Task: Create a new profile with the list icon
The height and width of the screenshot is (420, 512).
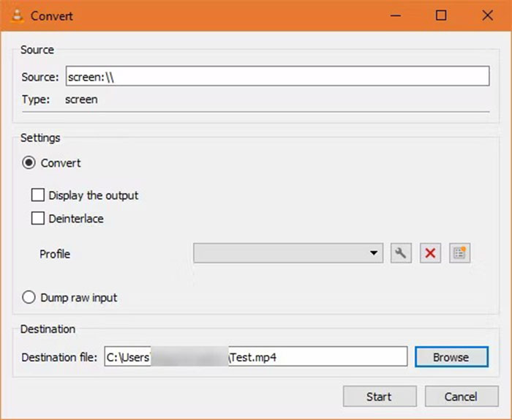Action: pyautogui.click(x=459, y=253)
